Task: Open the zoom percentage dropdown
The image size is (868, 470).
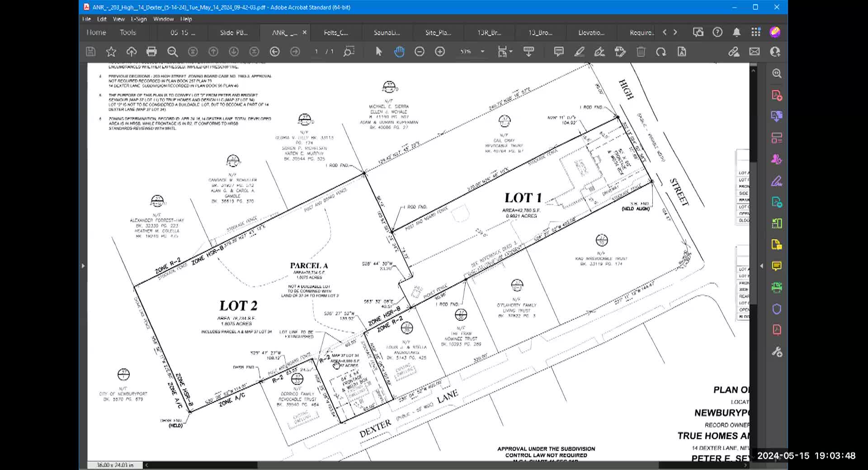Action: pyautogui.click(x=482, y=52)
